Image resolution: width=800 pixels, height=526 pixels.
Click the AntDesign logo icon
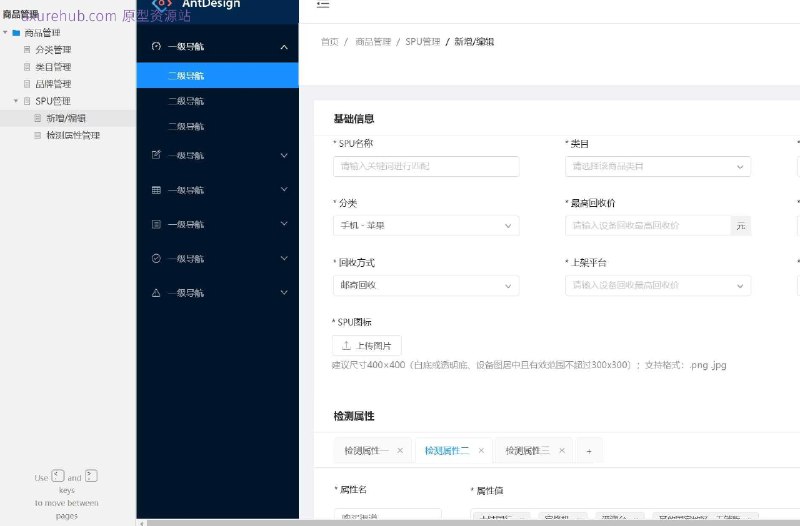(162, 5)
